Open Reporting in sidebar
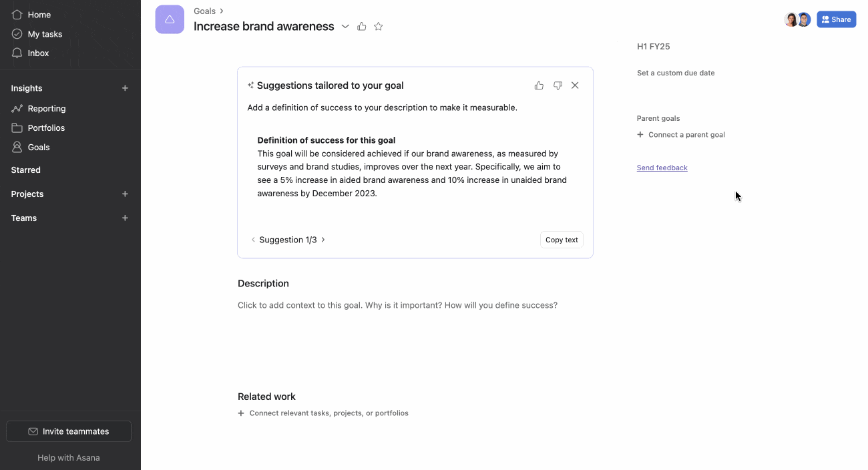 46,109
